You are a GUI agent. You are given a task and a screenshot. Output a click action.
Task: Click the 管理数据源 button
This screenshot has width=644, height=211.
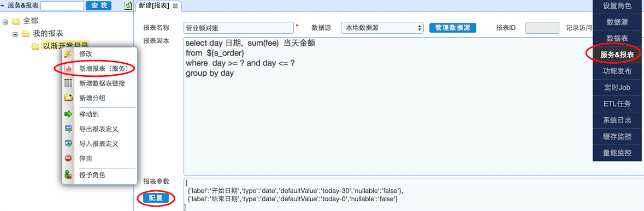pos(453,28)
